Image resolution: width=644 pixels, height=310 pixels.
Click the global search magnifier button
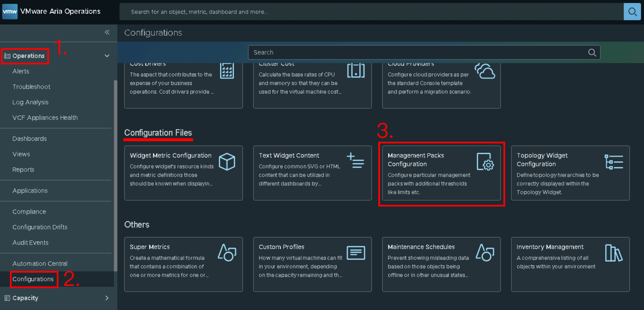click(632, 11)
